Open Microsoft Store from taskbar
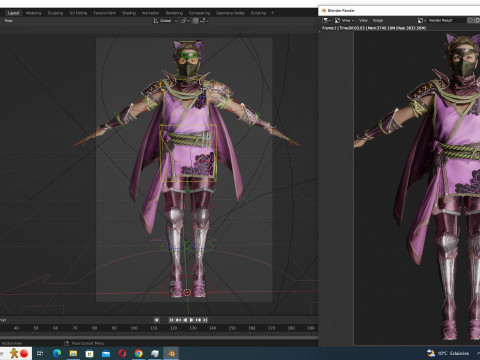This screenshot has width=480, height=360. (90, 353)
